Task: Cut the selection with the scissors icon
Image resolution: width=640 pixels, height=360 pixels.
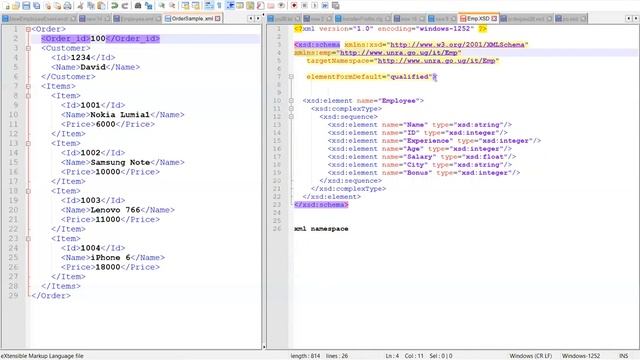Action: 80,6
